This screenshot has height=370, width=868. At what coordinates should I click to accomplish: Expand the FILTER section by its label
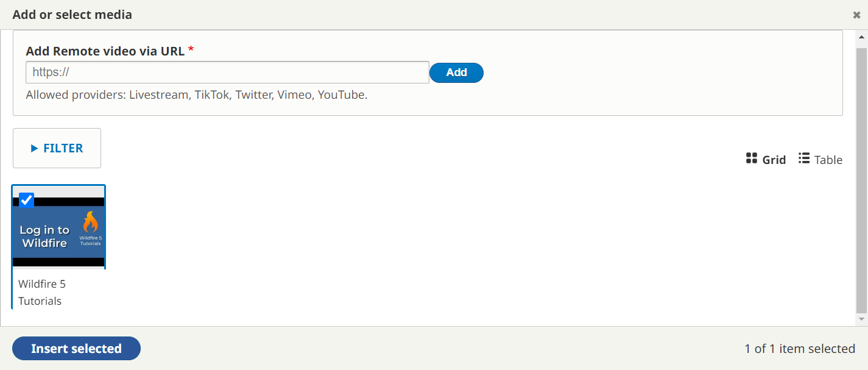coord(63,148)
